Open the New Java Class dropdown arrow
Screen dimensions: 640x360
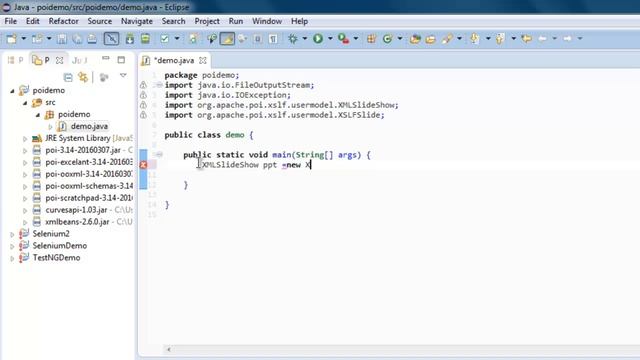[400, 39]
